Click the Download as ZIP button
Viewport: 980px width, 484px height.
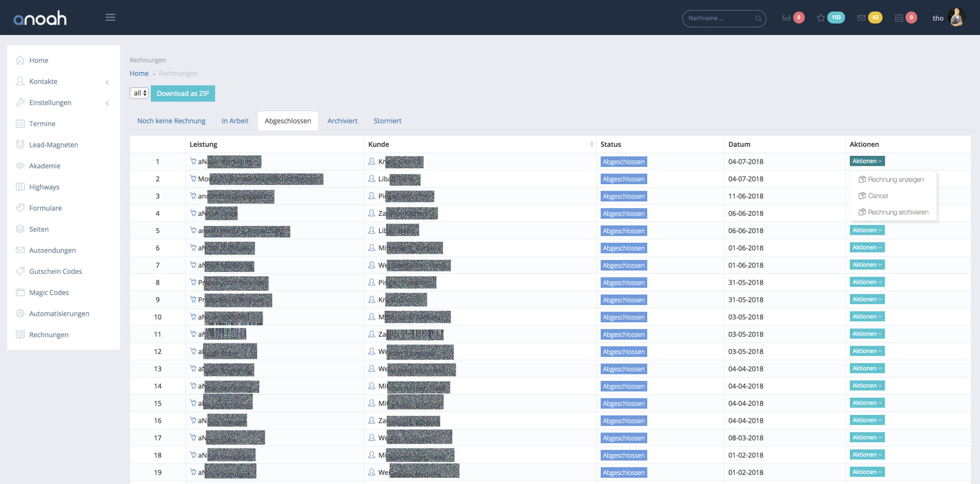pos(183,93)
